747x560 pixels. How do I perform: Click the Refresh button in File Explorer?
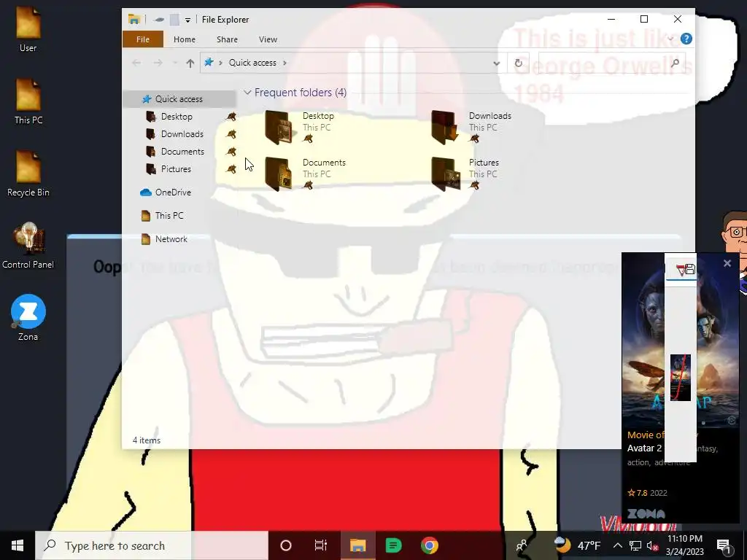coord(519,63)
